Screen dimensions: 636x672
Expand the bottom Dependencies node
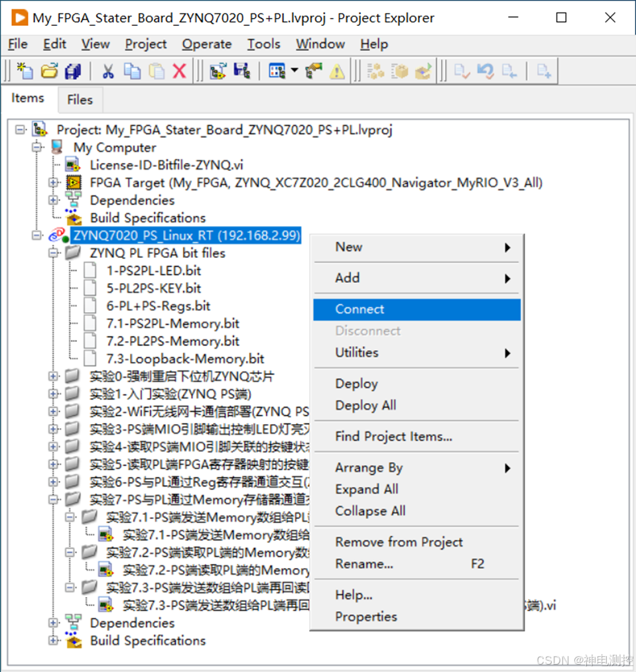pos(53,622)
